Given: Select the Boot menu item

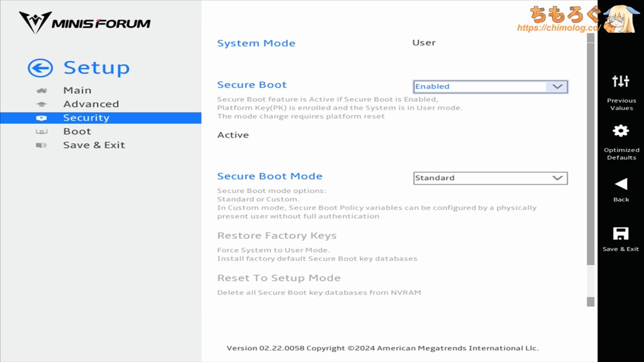Looking at the screenshot, I should point(77,131).
